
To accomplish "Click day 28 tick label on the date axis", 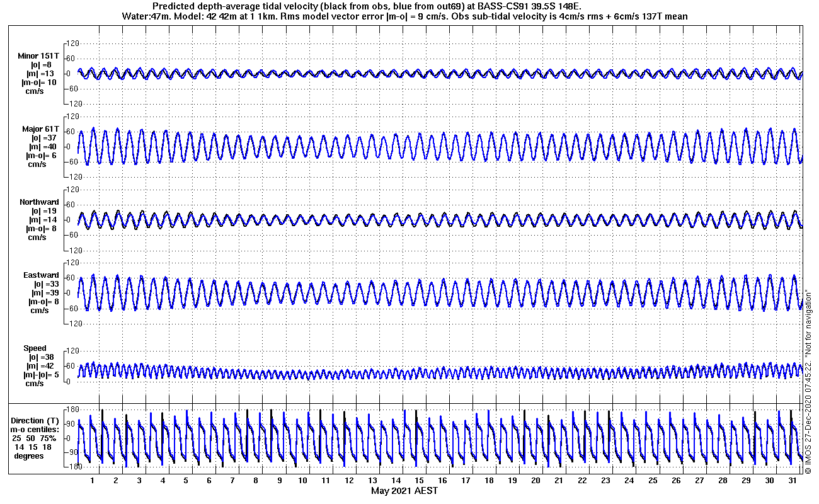I will pos(722,481).
